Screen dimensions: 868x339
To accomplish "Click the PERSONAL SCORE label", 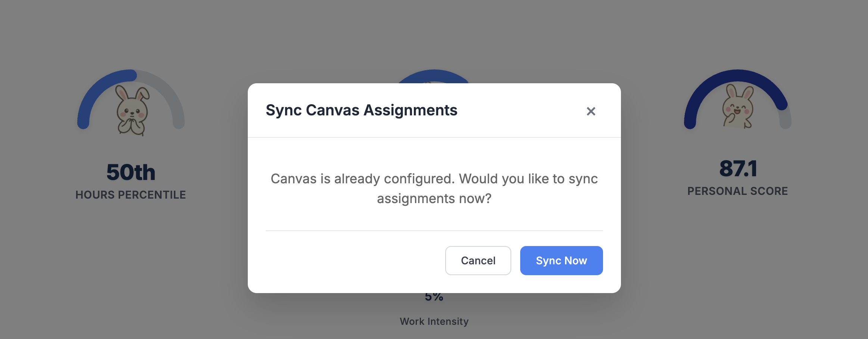I will [x=737, y=191].
